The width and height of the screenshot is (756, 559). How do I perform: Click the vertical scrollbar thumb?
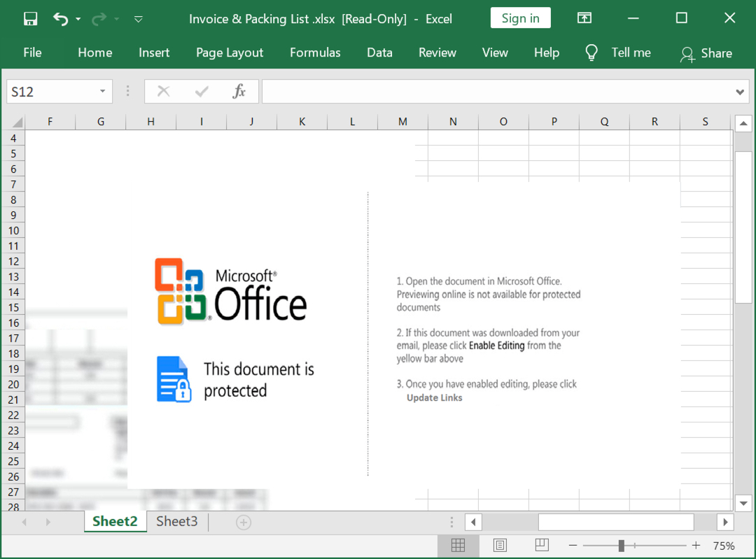point(743,227)
